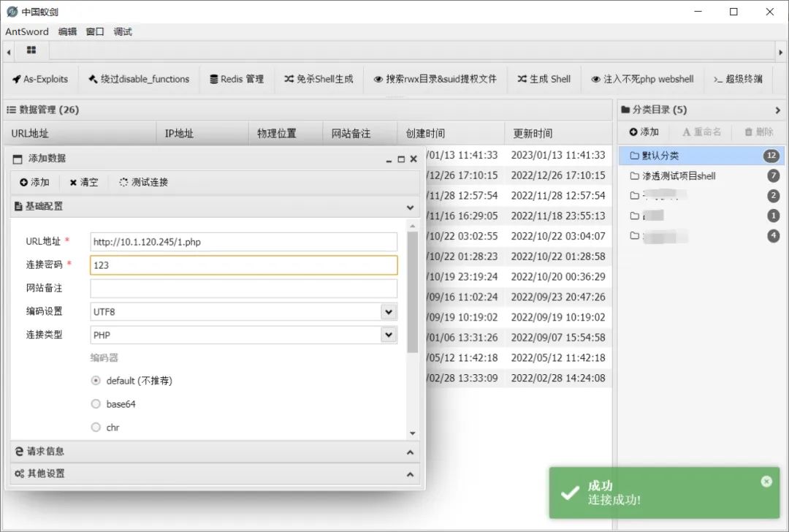Focus the 连接密码 input field
The height and width of the screenshot is (532, 789).
(x=243, y=265)
